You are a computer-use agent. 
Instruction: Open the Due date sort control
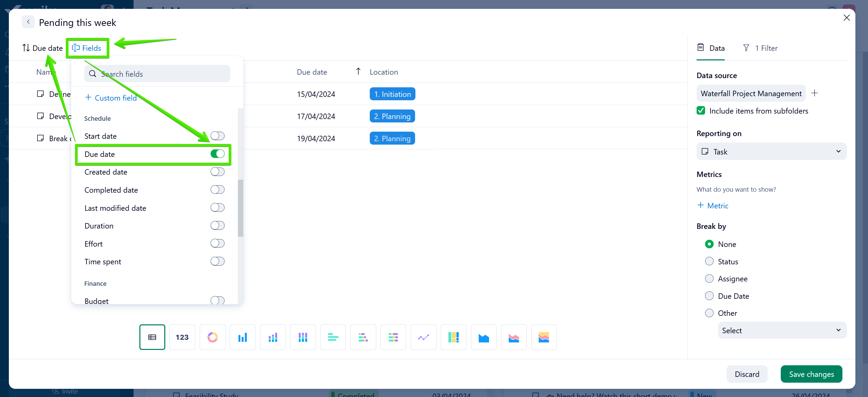(43, 48)
